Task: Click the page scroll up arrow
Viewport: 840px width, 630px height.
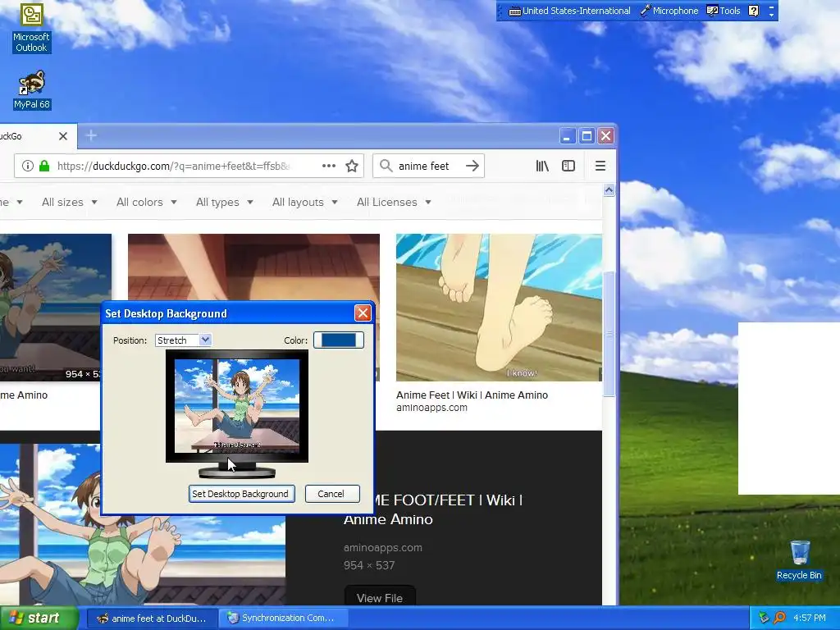Action: point(609,190)
